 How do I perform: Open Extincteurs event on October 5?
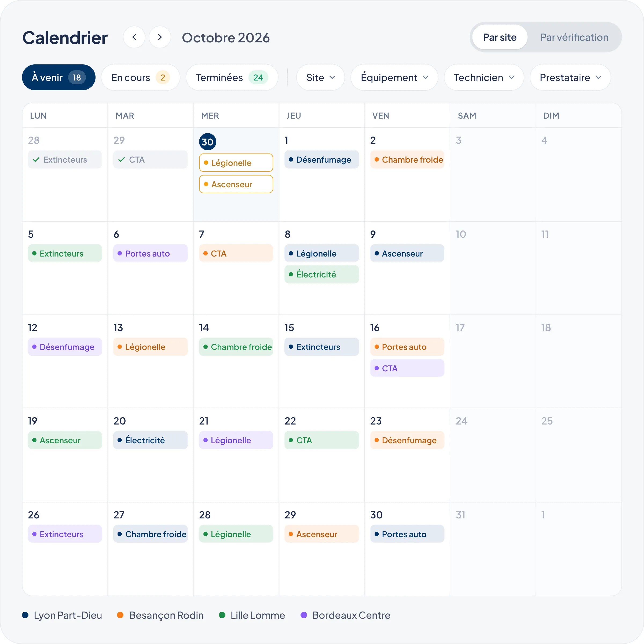pos(65,253)
